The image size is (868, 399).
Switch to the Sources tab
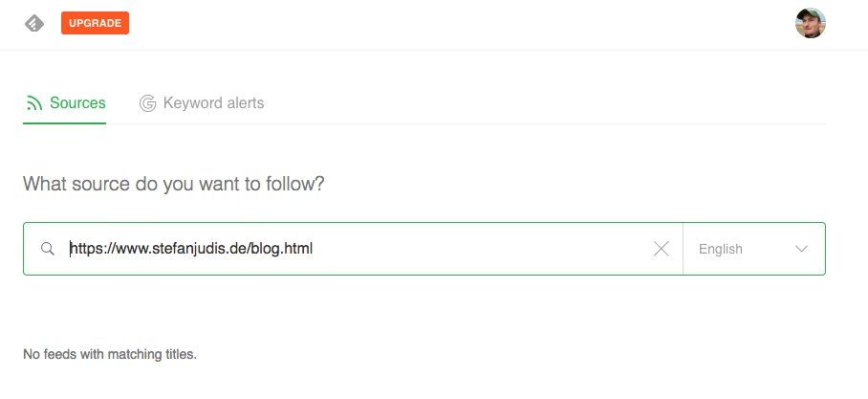[76, 103]
